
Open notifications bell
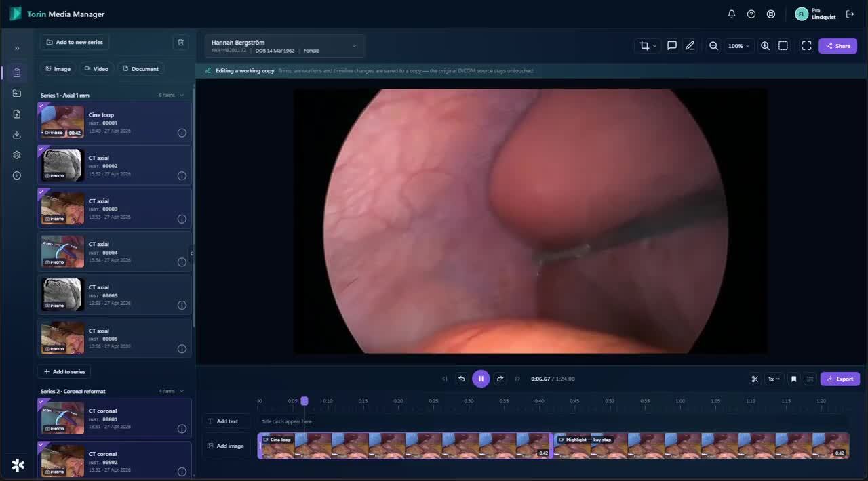point(732,14)
